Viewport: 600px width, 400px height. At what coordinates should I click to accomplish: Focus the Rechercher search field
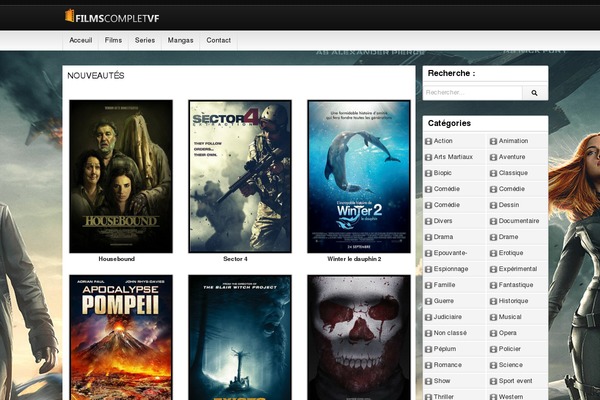pyautogui.click(x=473, y=93)
